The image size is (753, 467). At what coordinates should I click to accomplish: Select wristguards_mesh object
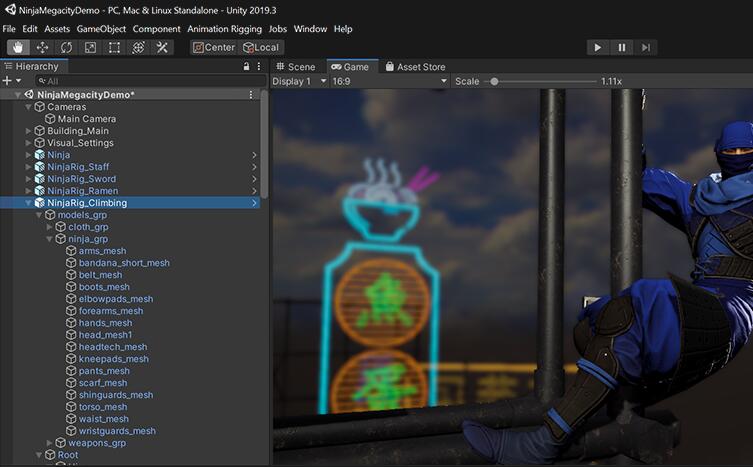coord(117,431)
